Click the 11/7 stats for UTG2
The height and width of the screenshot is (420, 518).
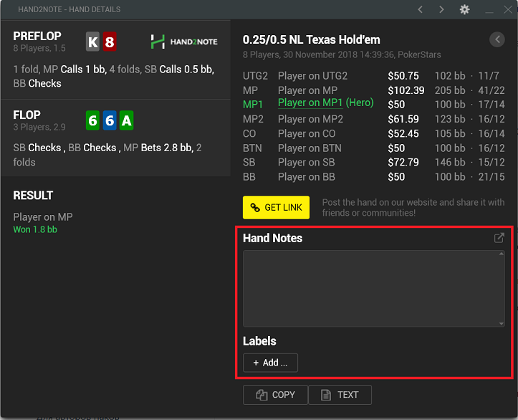[489, 76]
